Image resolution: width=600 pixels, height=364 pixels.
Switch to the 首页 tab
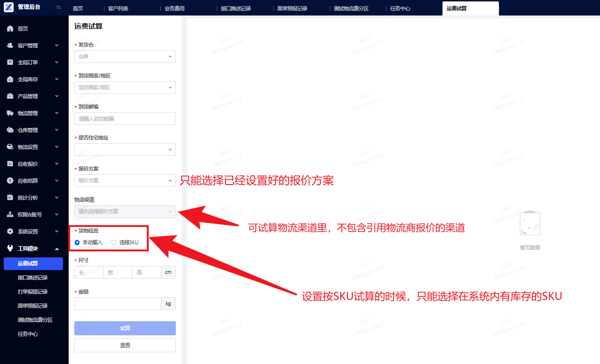coord(78,8)
